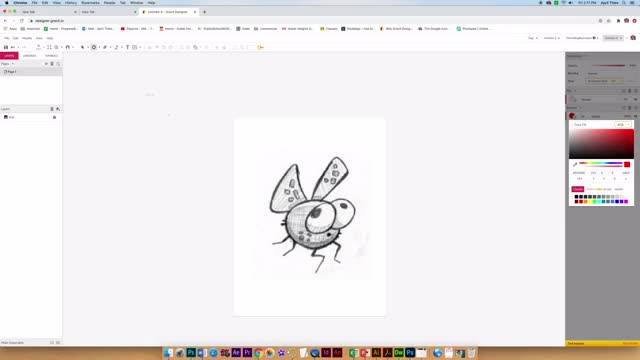Expand the Pages dropdown arrow

click(13, 64)
